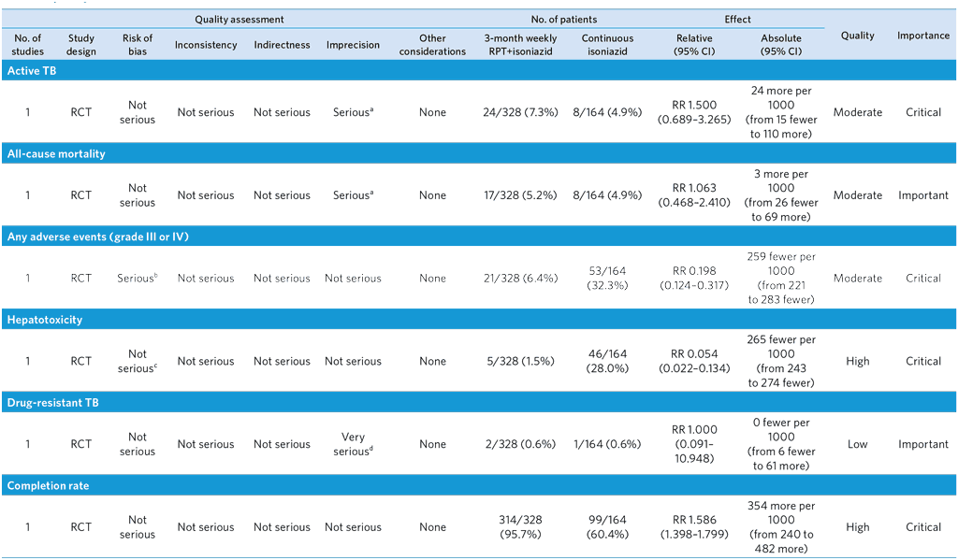Image resolution: width=958 pixels, height=560 pixels.
Task: Select the Effect column header
Action: (737, 18)
